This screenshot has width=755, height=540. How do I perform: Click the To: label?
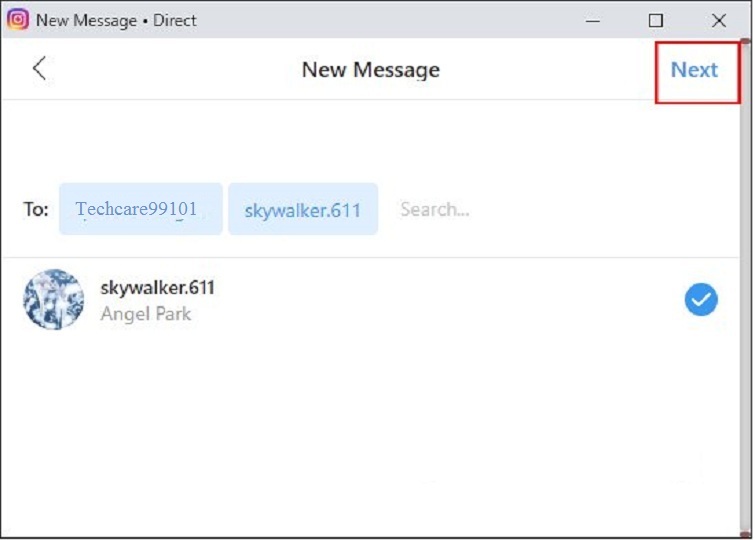pyautogui.click(x=36, y=210)
